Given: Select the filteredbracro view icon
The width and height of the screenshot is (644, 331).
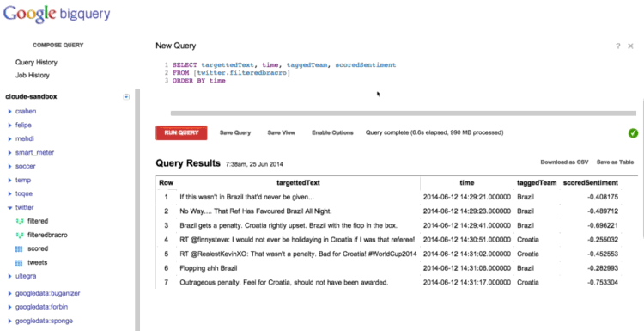Looking at the screenshot, I should (x=19, y=236).
